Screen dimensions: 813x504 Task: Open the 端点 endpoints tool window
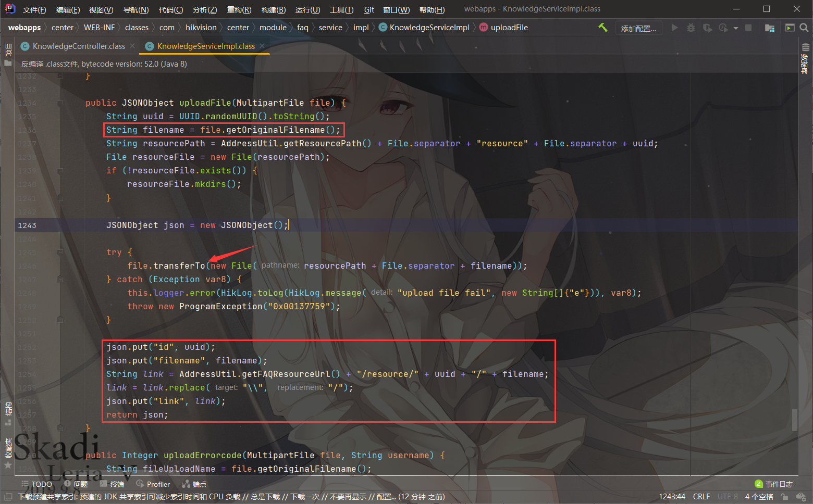(x=194, y=484)
